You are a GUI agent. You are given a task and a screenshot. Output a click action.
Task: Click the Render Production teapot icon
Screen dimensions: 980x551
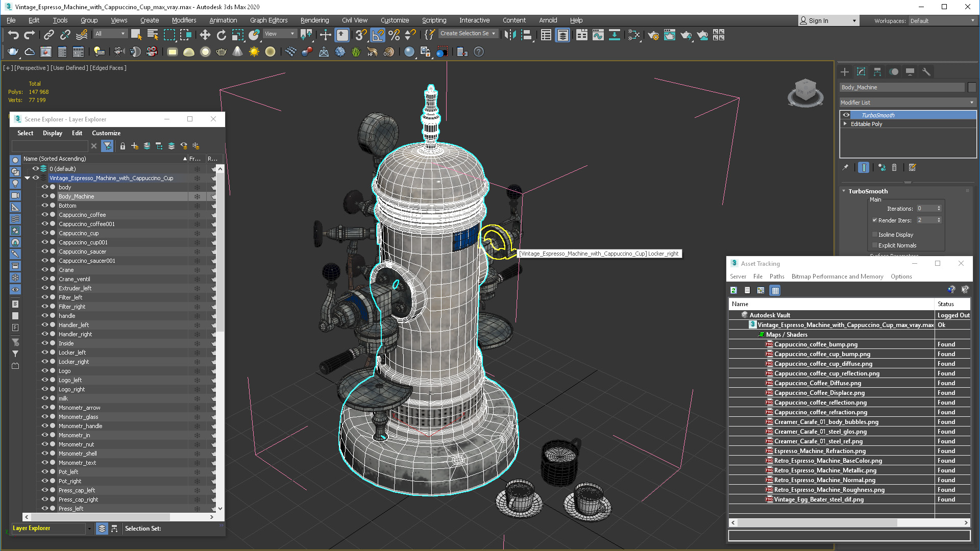[686, 35]
